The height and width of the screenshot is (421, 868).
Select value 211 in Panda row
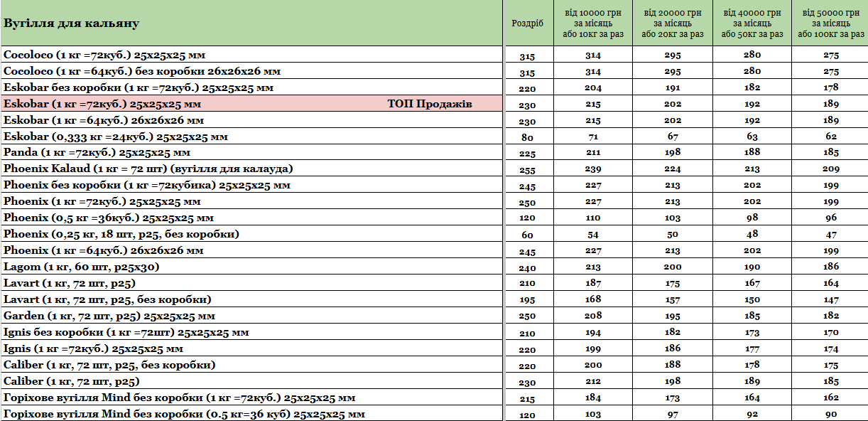coord(593,152)
